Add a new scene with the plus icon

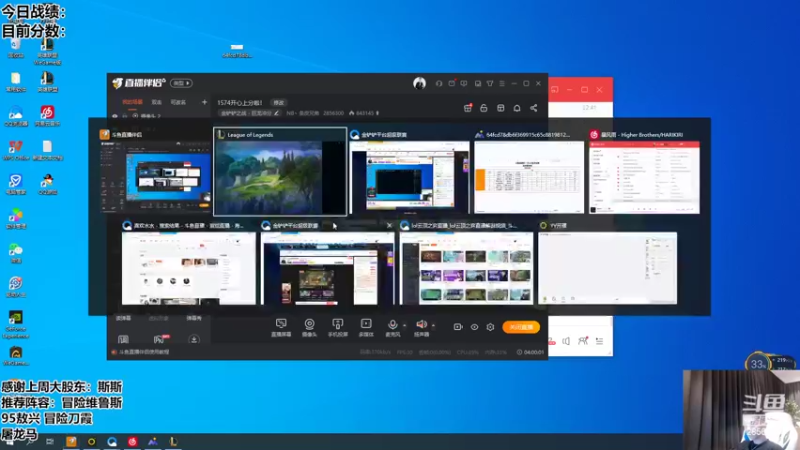pyautogui.click(x=204, y=102)
